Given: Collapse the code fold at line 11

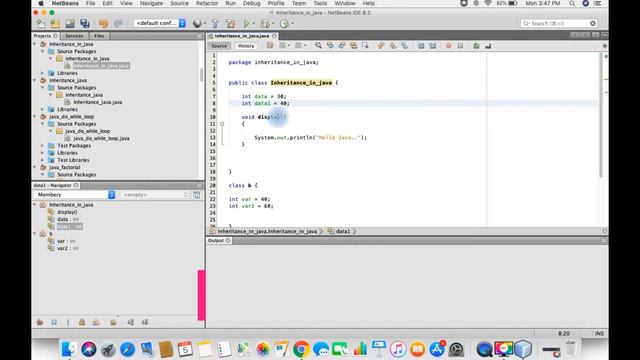Looking at the screenshot, I should [222, 124].
